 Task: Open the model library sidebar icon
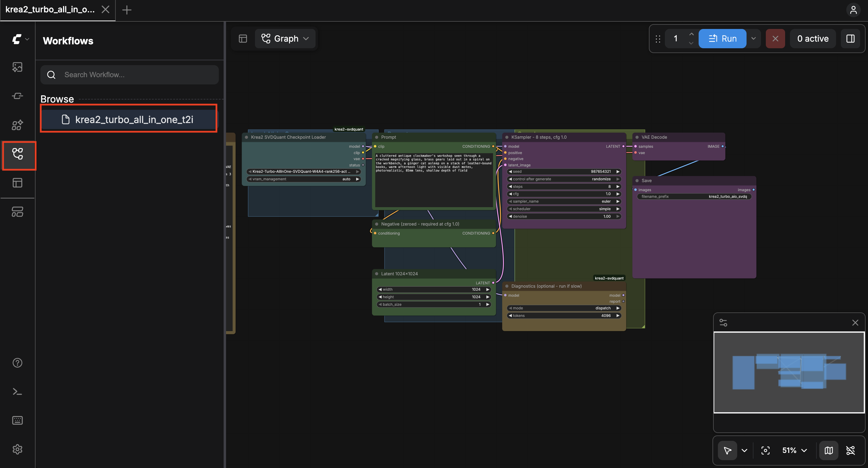pyautogui.click(x=17, y=125)
